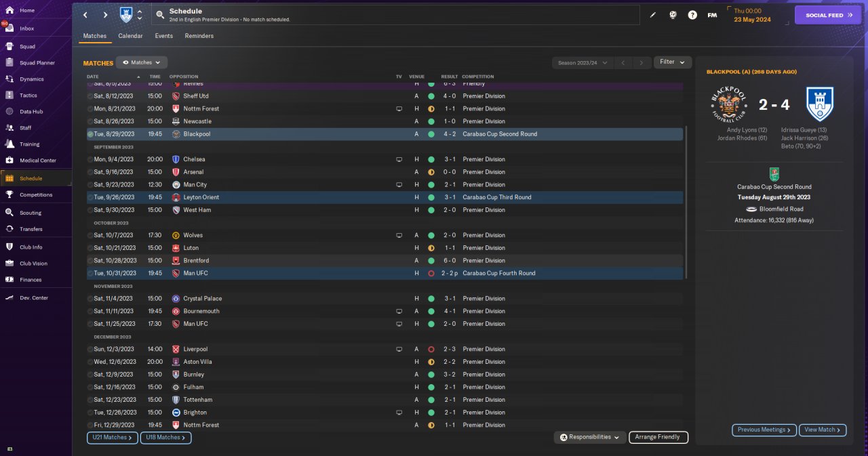Select the circle beside the Wolves match
868x456 pixels.
pos(90,236)
